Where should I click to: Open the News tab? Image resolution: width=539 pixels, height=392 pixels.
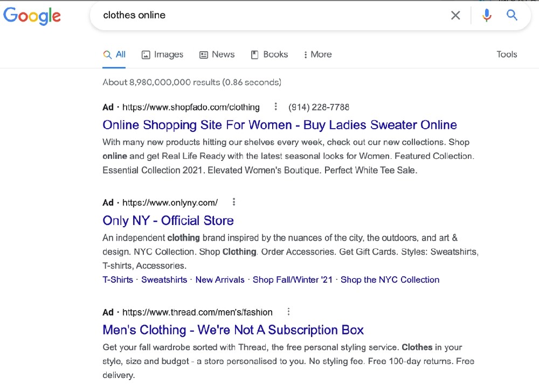[x=217, y=54]
